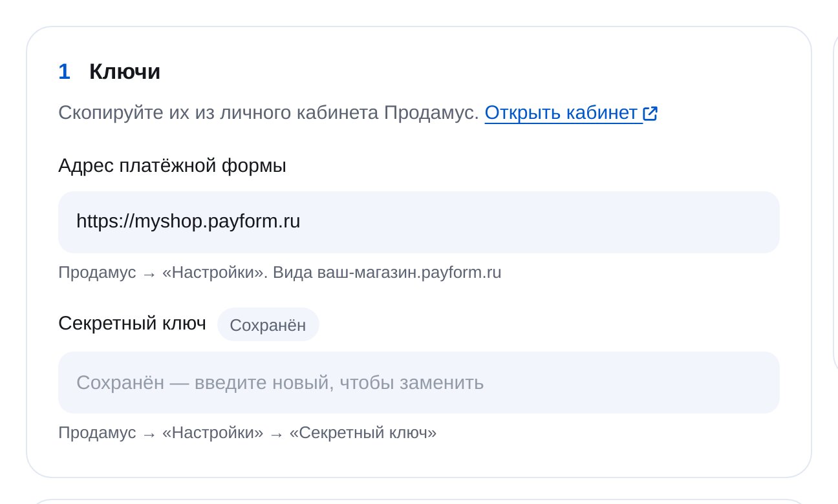Click the 'Ключи' section heading
The image size is (838, 504).
[x=124, y=72]
